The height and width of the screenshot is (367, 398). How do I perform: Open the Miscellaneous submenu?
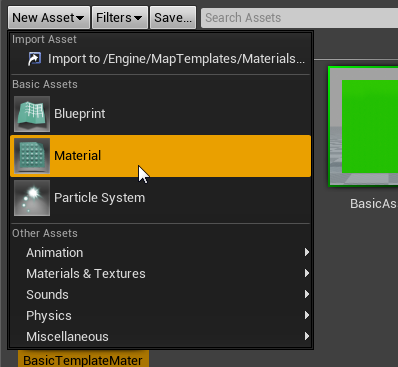(160, 337)
